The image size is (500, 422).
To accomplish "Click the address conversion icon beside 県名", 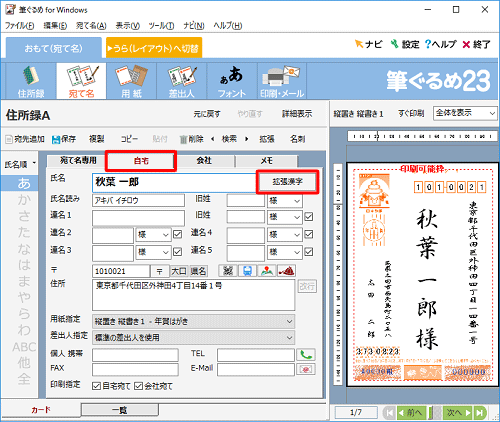I will (x=228, y=271).
